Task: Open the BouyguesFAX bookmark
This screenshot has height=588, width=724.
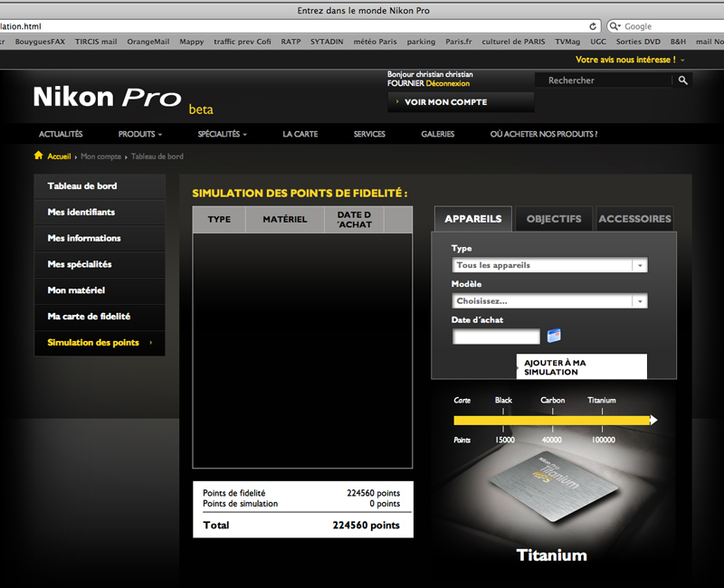Action: pyautogui.click(x=40, y=42)
